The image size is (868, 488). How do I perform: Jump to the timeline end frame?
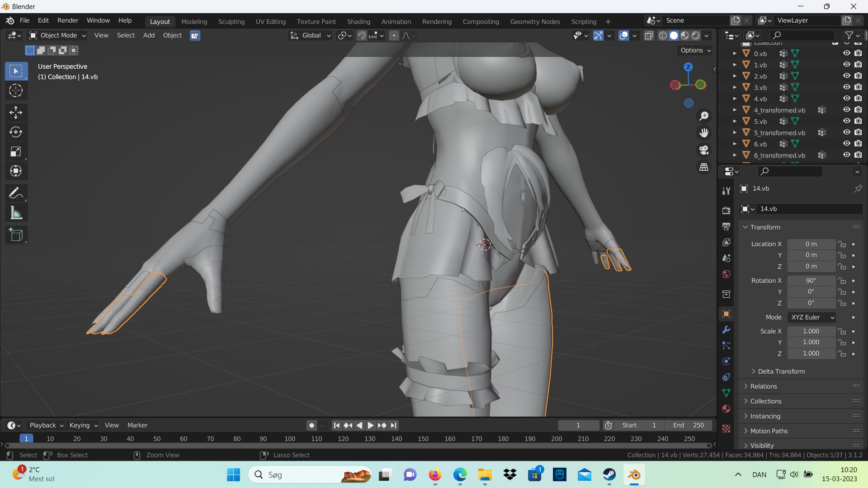tap(394, 426)
